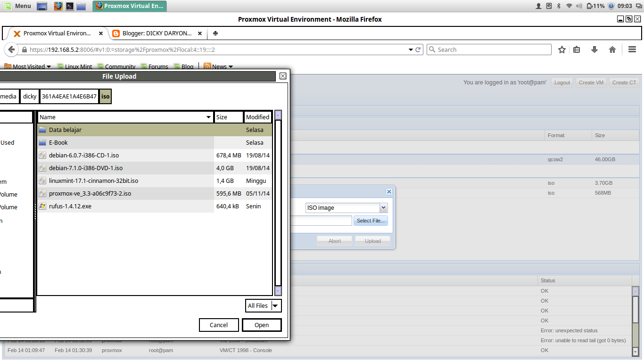This screenshot has width=644, height=362.
Task: Sort files by the Name column header
Action: coord(125,117)
